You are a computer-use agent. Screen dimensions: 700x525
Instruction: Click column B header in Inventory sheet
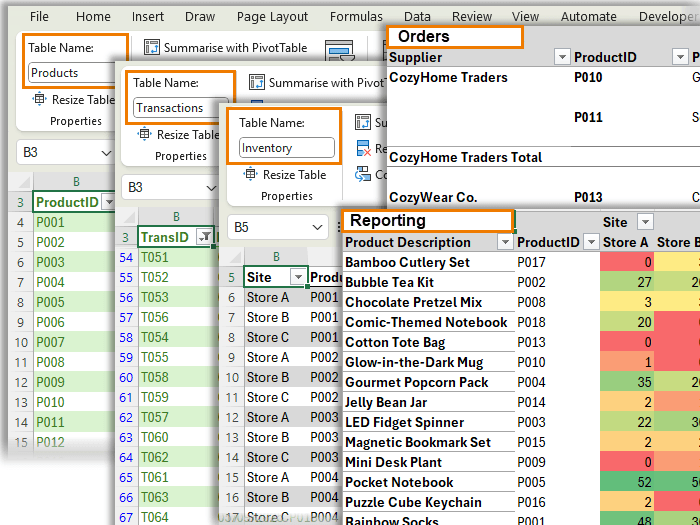click(276, 256)
